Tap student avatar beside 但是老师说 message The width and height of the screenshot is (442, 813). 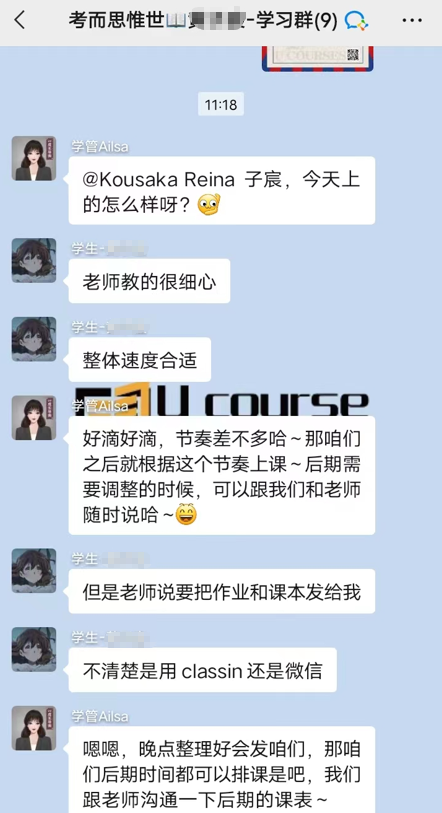(34, 571)
